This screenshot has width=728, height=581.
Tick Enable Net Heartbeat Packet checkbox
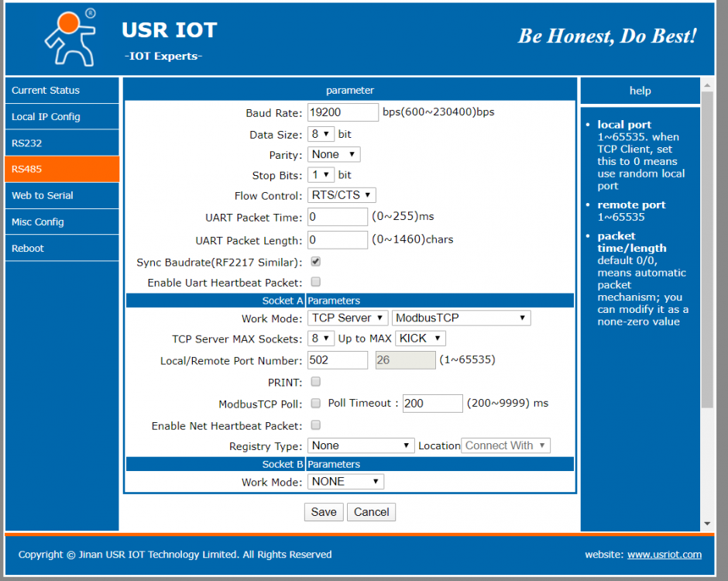[316, 425]
